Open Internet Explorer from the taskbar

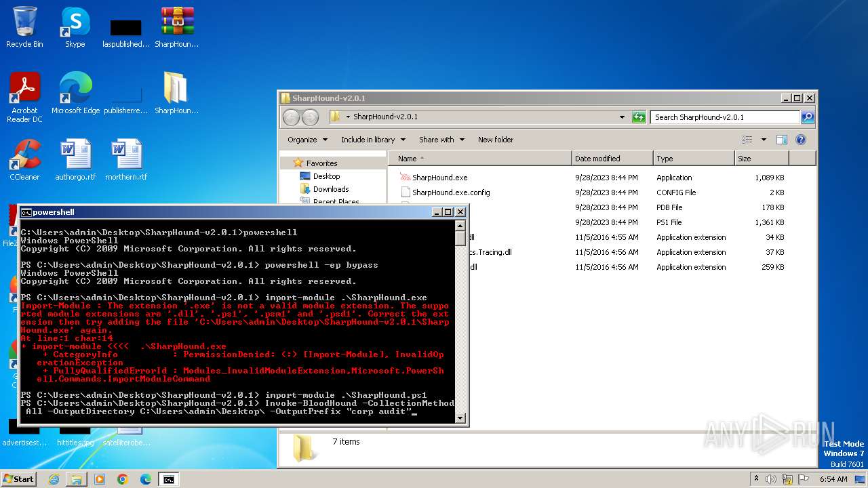tap(54, 479)
